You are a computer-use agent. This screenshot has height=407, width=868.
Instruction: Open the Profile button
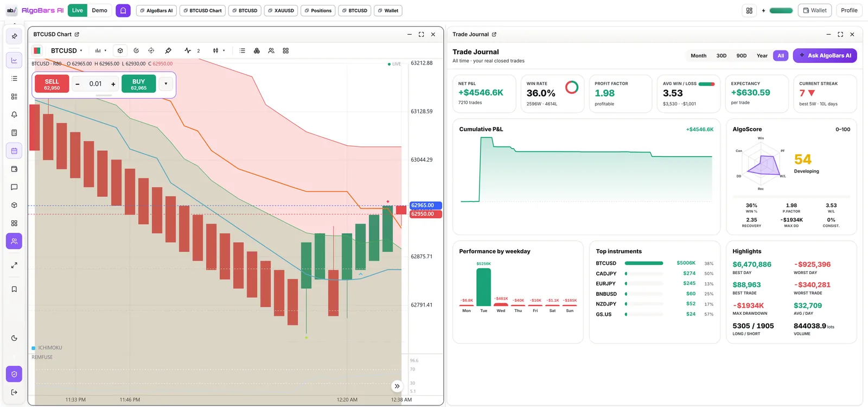(849, 10)
